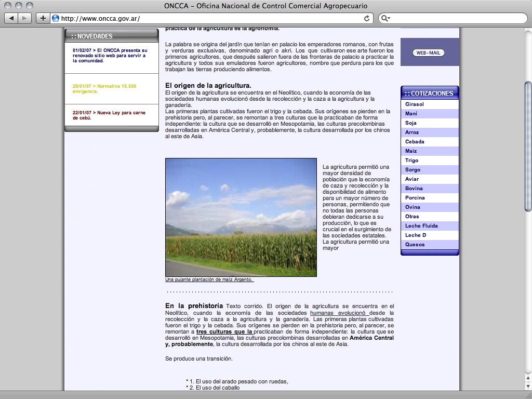The width and height of the screenshot is (532, 399).
Task: Select Soja in Cotizaciones list
Action: click(430, 123)
